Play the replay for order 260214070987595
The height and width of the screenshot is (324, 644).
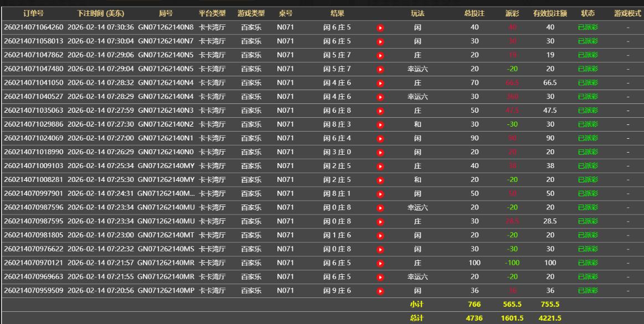pyautogui.click(x=380, y=221)
